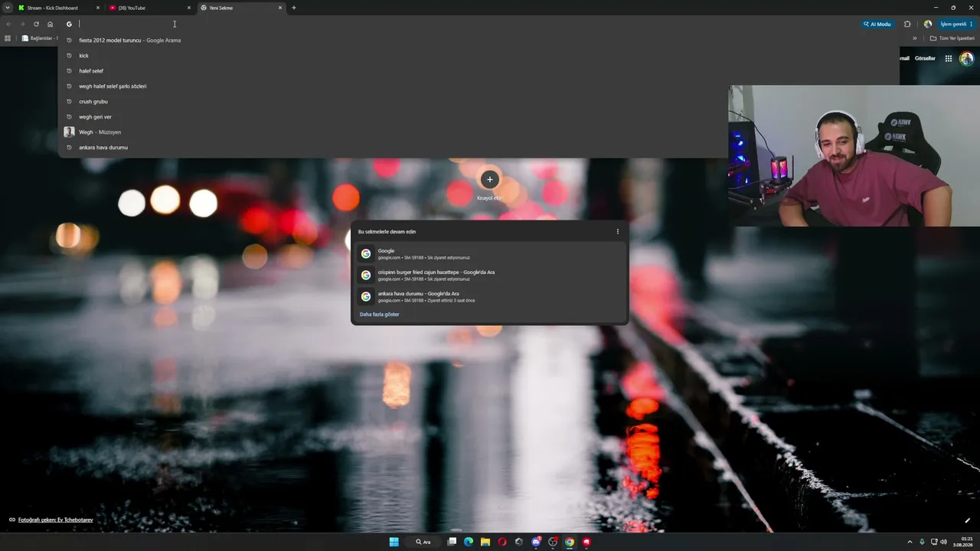980x551 pixels.
Task: Switch to the YouTube tab
Action: coord(151,8)
